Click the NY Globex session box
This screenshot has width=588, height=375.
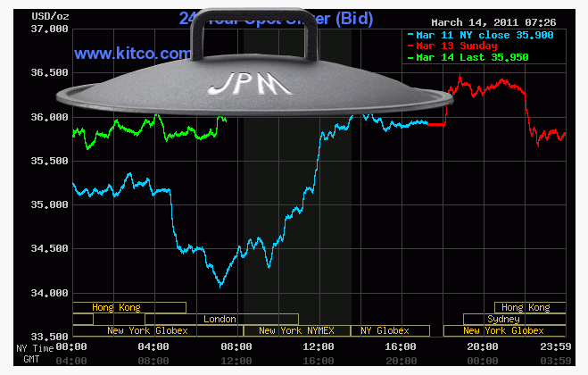390,330
